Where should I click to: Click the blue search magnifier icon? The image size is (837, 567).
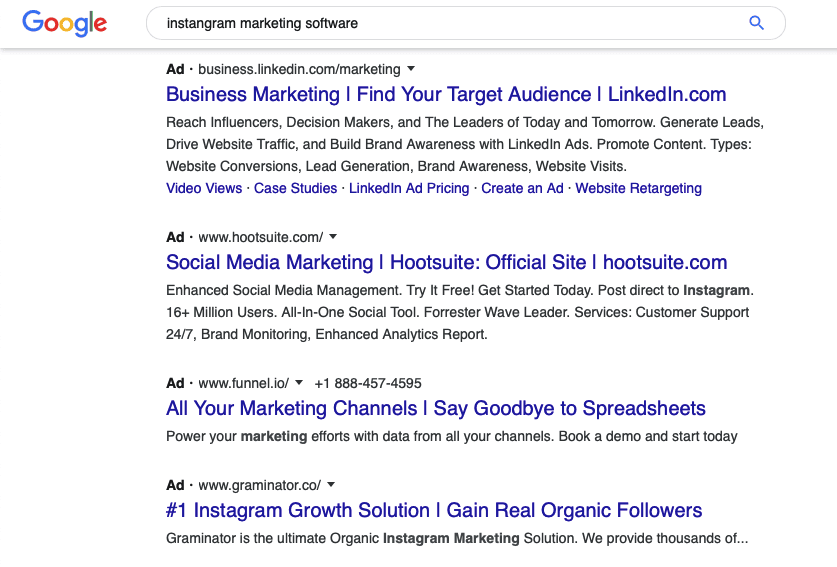click(756, 23)
